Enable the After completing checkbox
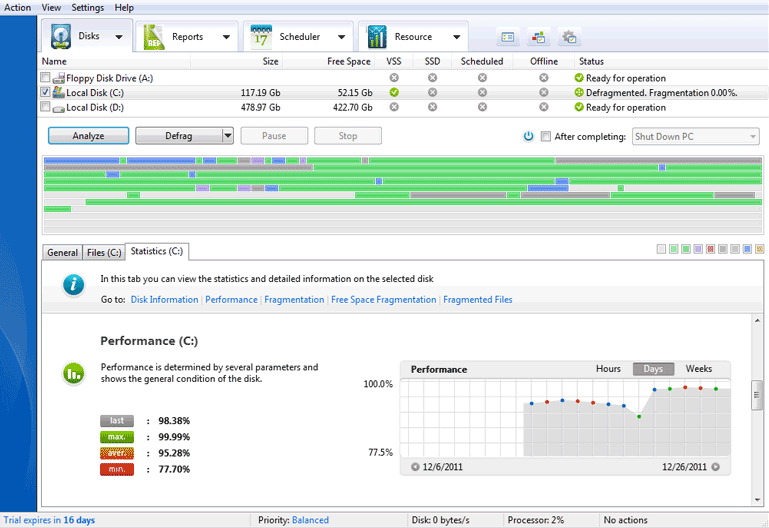 [545, 136]
